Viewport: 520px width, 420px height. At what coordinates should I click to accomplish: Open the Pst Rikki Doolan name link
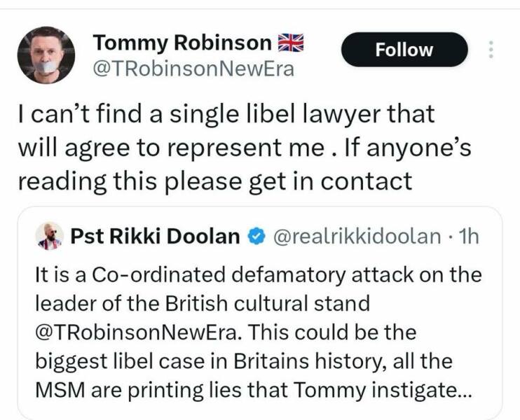click(155, 237)
